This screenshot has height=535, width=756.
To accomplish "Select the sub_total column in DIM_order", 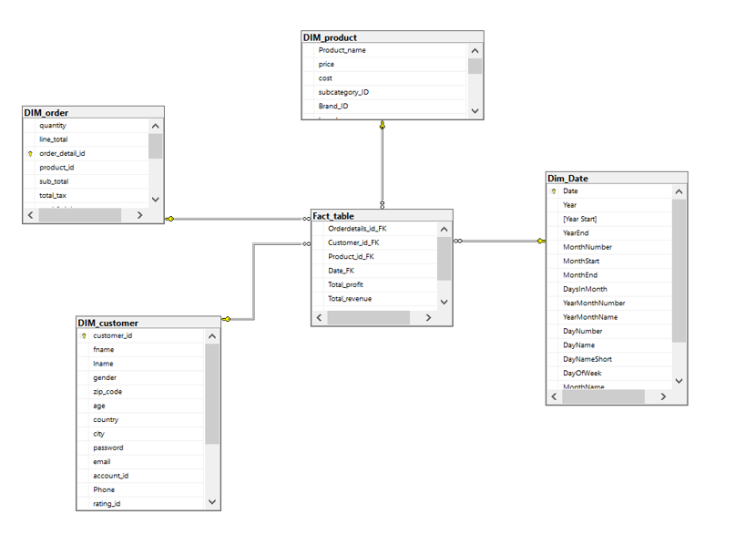I will pos(86,181).
